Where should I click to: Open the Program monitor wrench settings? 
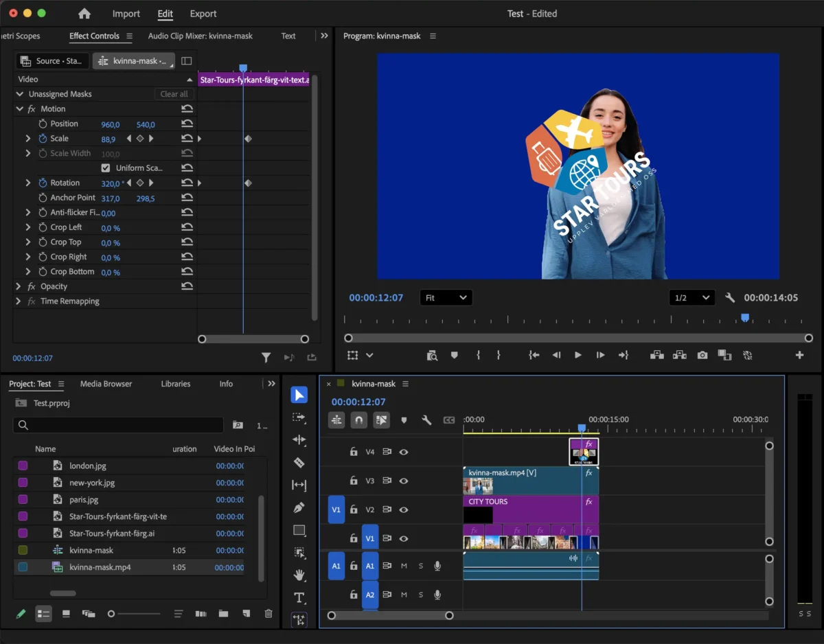(x=730, y=298)
